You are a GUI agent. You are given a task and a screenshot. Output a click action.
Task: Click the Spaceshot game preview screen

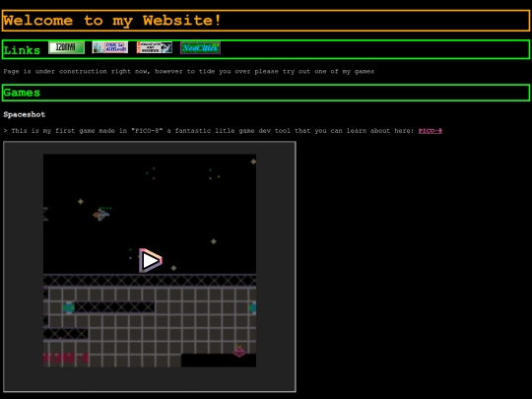[150, 260]
